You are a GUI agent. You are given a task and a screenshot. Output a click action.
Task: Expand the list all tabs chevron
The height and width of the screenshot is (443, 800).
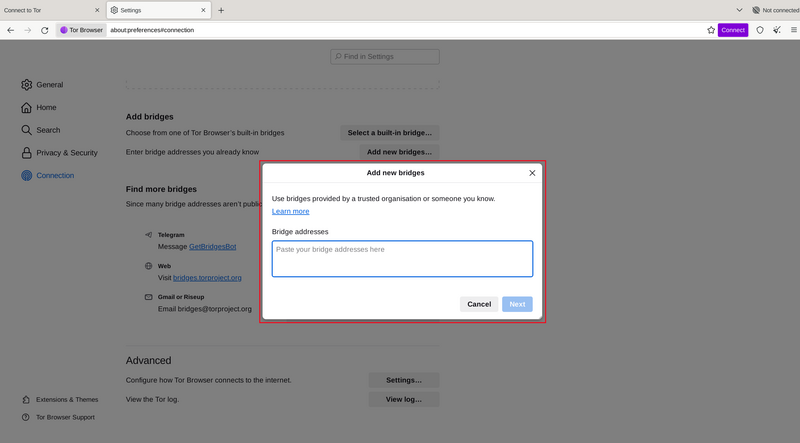pyautogui.click(x=739, y=10)
